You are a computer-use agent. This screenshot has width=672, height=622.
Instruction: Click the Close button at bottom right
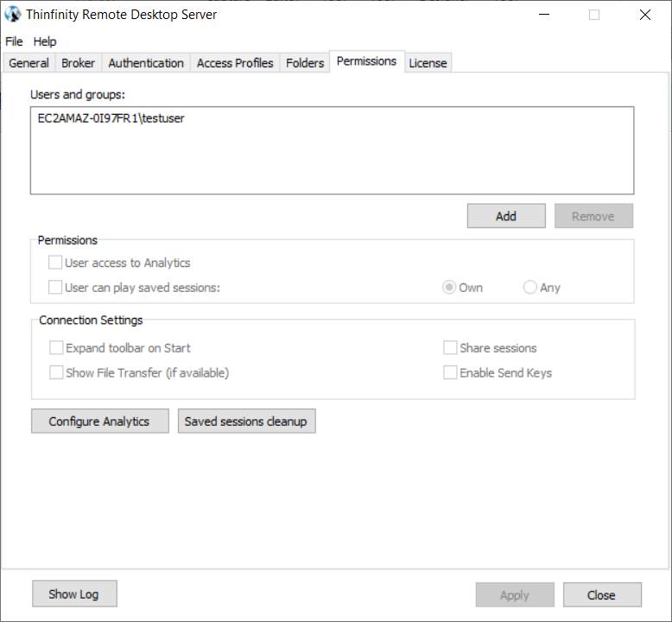(x=602, y=595)
